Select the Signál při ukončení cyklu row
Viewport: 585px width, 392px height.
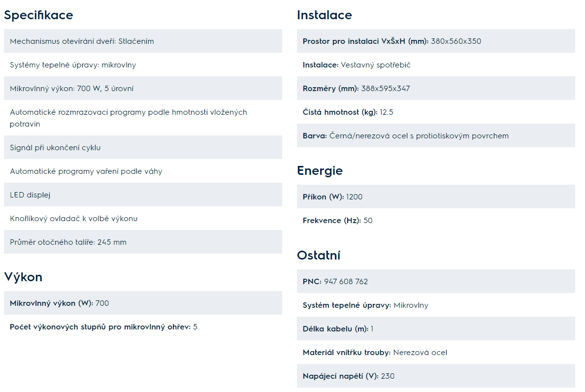tap(143, 147)
